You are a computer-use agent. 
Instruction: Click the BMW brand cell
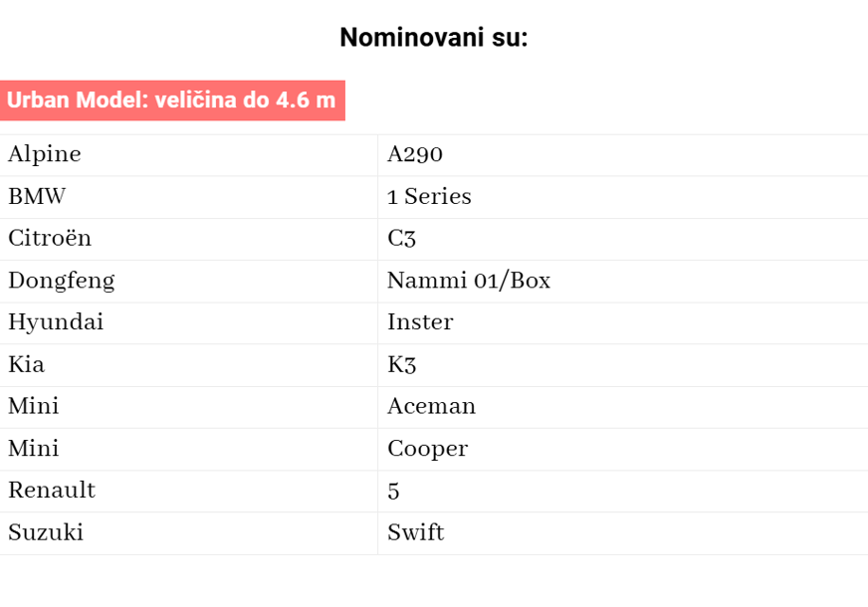click(x=189, y=197)
